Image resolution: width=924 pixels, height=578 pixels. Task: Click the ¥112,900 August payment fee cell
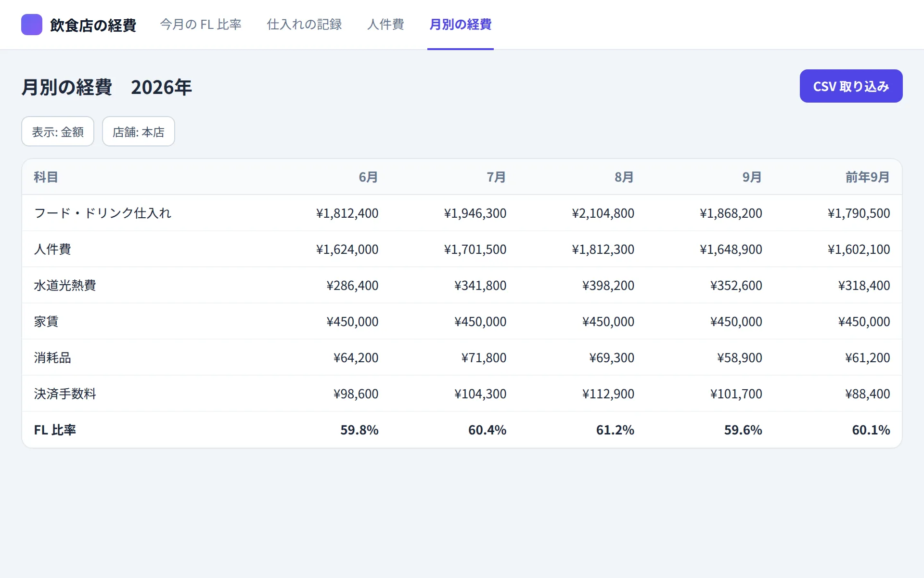[x=608, y=394]
